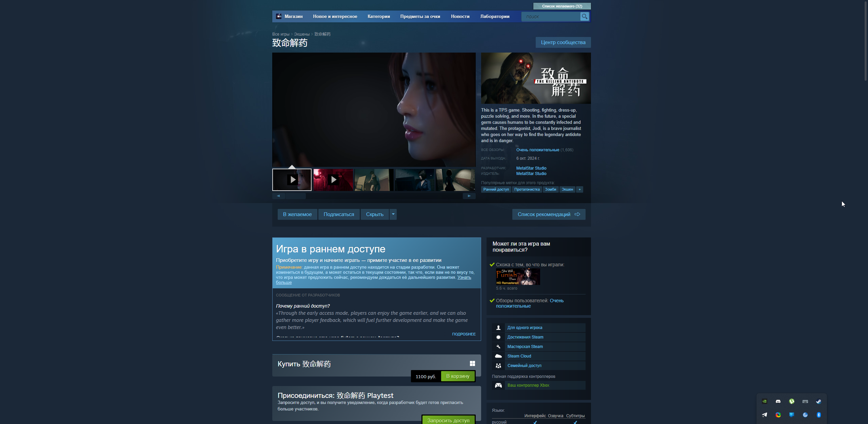Open Список рекомендаций queue button
This screenshot has width=868, height=424.
coord(549,214)
